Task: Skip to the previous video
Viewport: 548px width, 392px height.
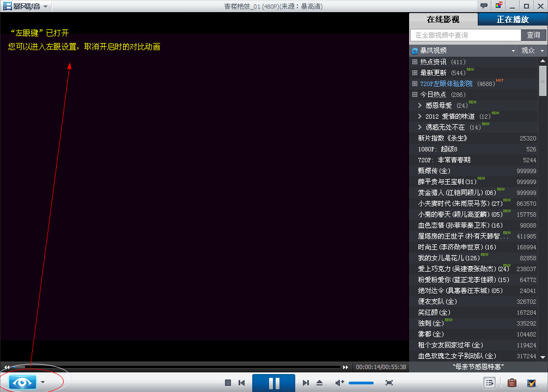Action: click(x=241, y=383)
